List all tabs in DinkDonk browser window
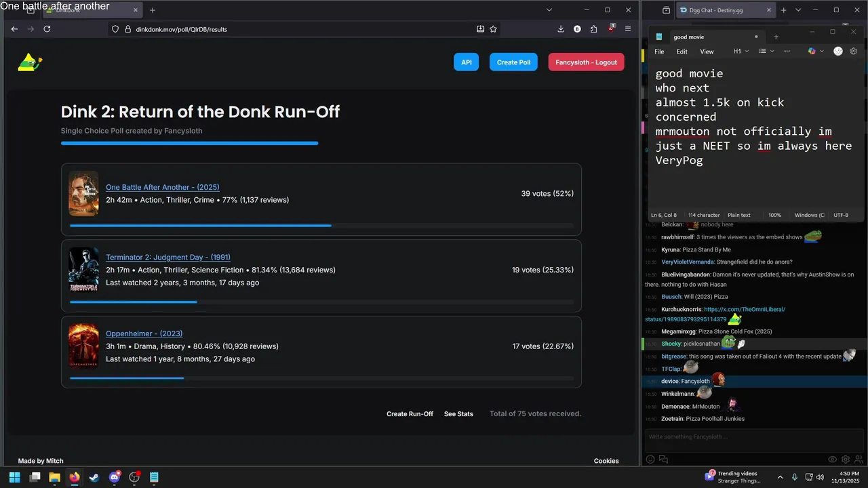The image size is (868, 488). [549, 10]
